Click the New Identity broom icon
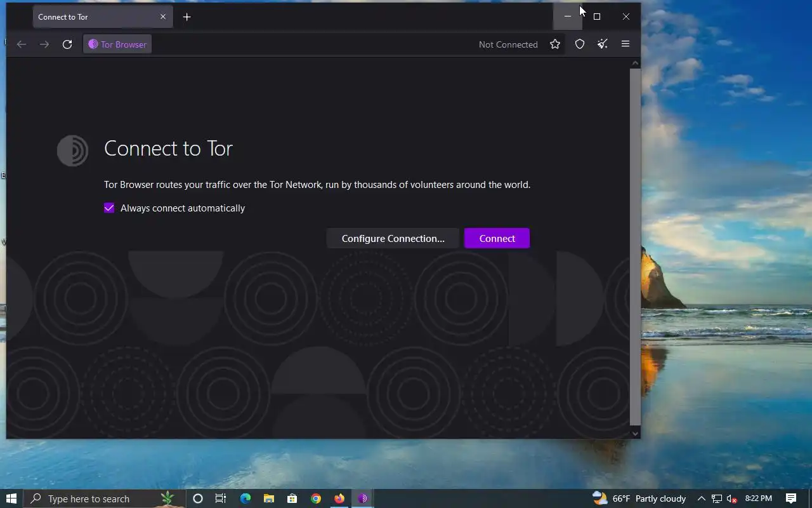The width and height of the screenshot is (812, 508). [x=603, y=44]
